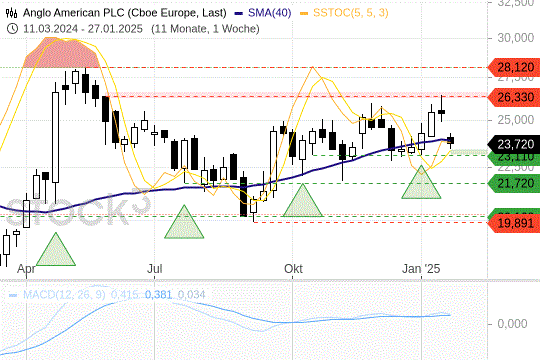Screen dimensions: 540x360
Task: Toggle the SSTOC(5, 5, 3) indicator legend
Action: 344,13
